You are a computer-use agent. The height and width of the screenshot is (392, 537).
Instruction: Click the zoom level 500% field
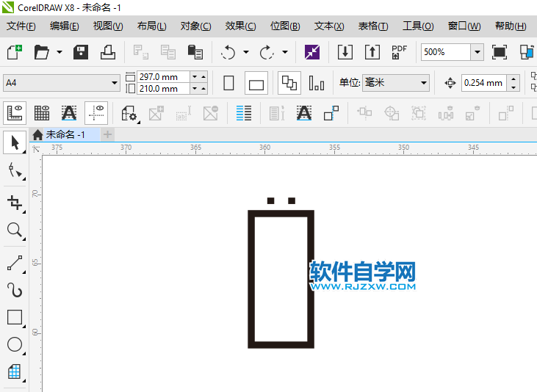(x=446, y=52)
